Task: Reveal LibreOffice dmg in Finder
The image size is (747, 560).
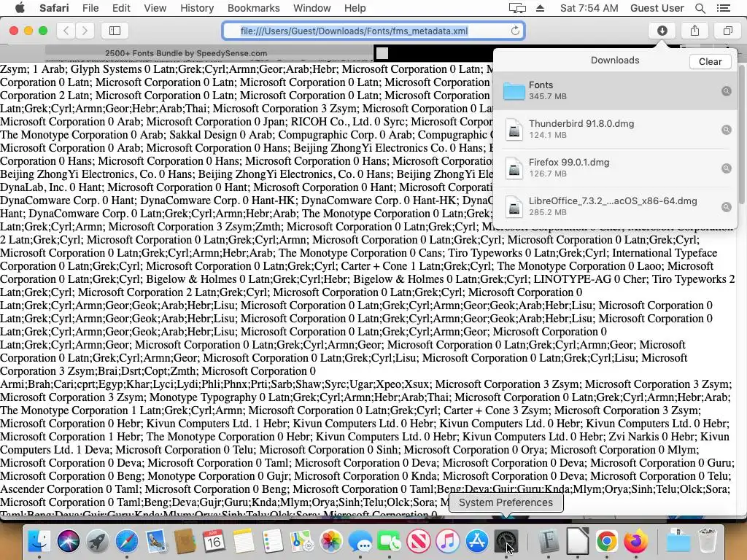Action: coord(726,206)
